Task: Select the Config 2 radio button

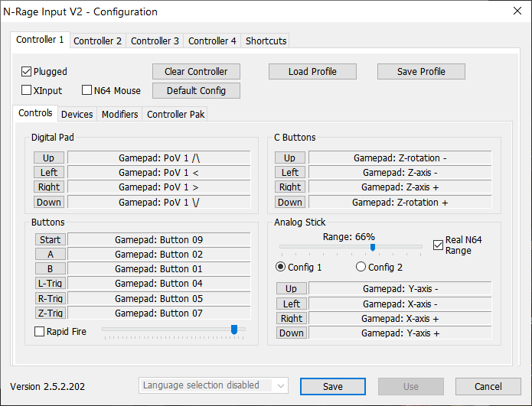Action: click(361, 267)
